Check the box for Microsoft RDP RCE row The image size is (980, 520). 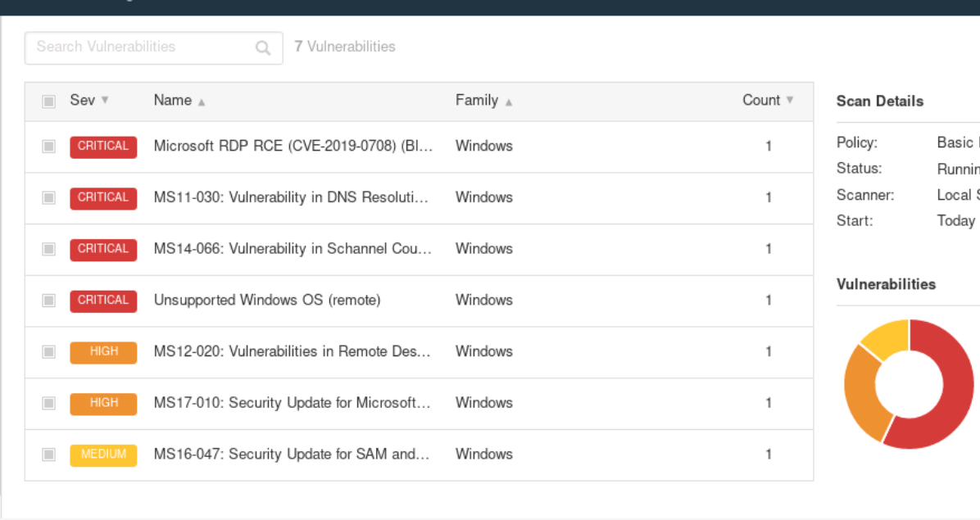tap(49, 147)
